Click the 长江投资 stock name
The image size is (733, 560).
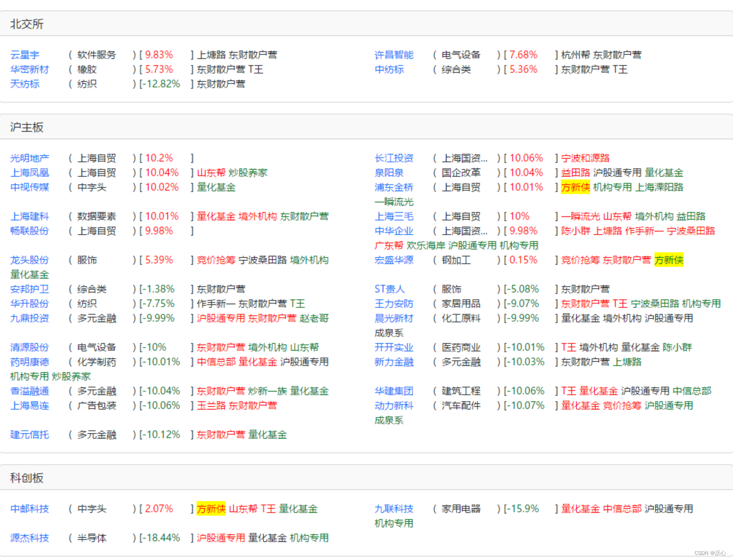394,158
